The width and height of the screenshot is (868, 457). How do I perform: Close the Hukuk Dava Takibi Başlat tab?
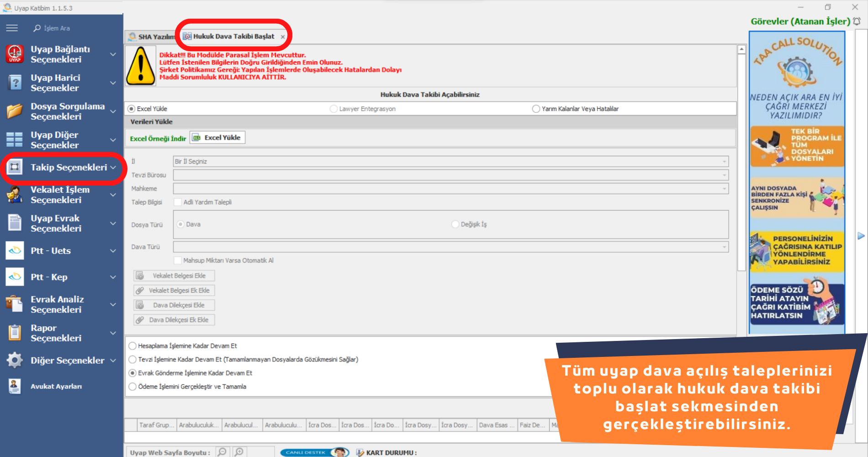[283, 37]
